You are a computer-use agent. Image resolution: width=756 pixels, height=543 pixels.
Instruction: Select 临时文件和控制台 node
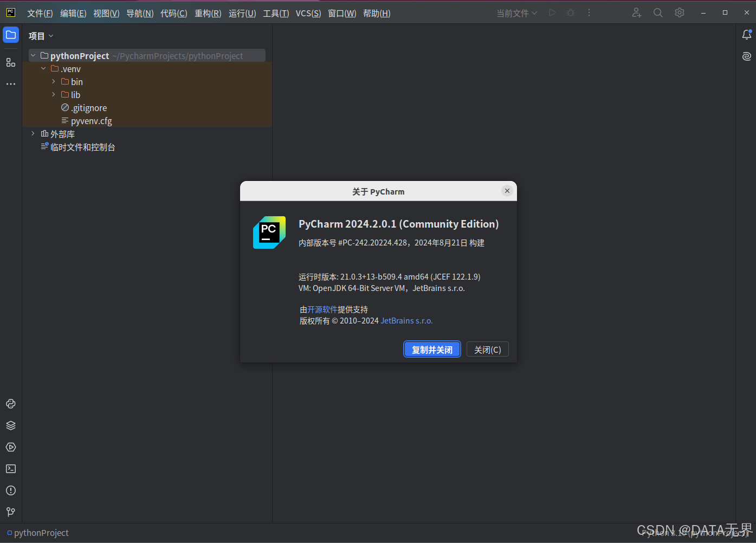pos(83,147)
